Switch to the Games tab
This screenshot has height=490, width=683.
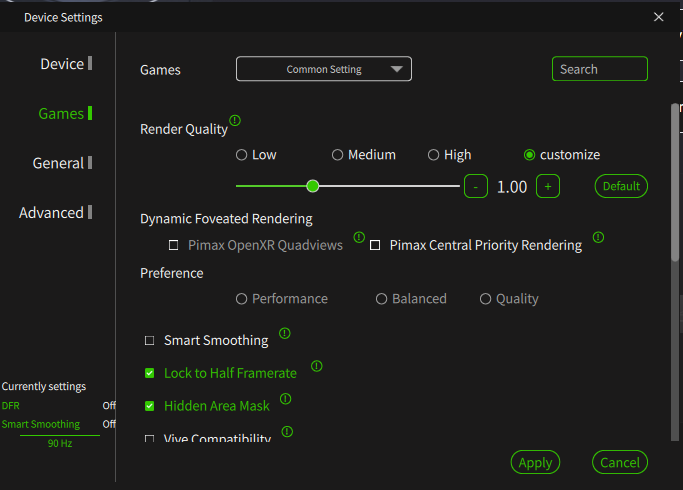[x=65, y=113]
